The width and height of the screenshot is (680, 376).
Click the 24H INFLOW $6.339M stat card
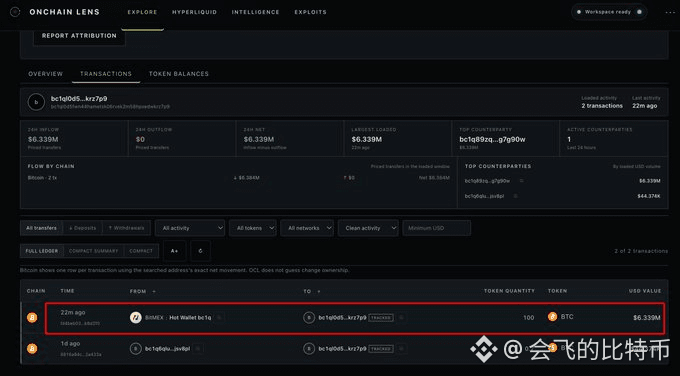click(74, 138)
